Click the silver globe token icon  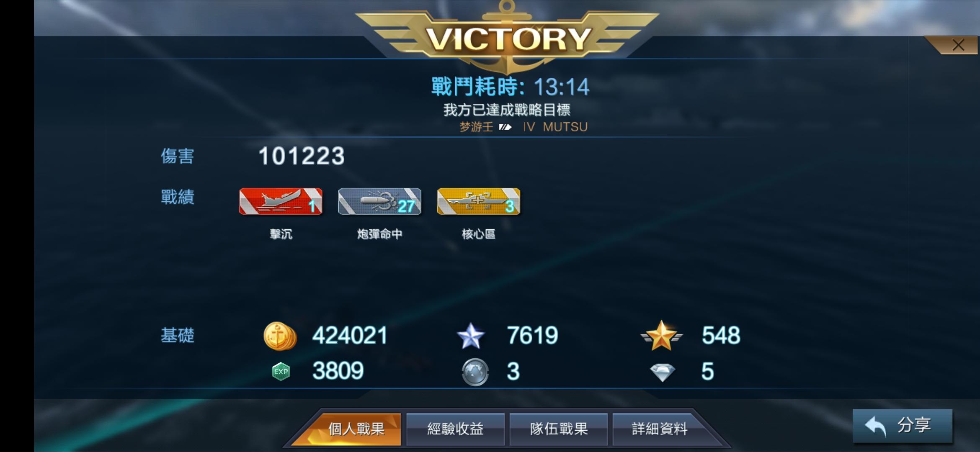point(475,372)
